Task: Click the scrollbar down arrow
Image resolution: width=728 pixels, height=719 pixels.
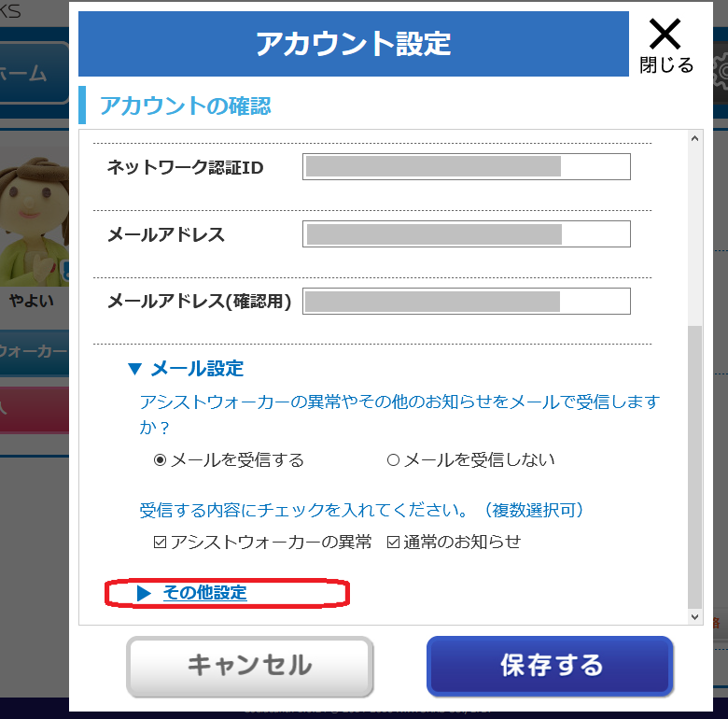Action: 694,617
